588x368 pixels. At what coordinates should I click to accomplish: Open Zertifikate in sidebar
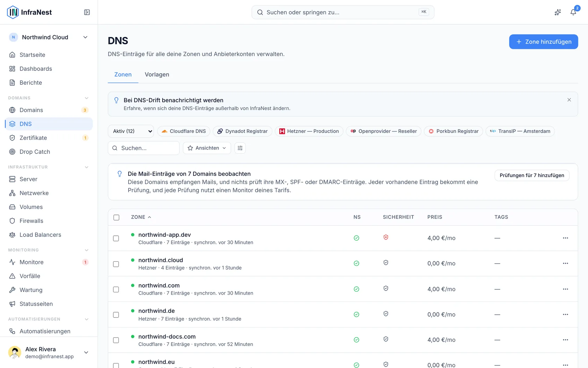click(x=49, y=138)
